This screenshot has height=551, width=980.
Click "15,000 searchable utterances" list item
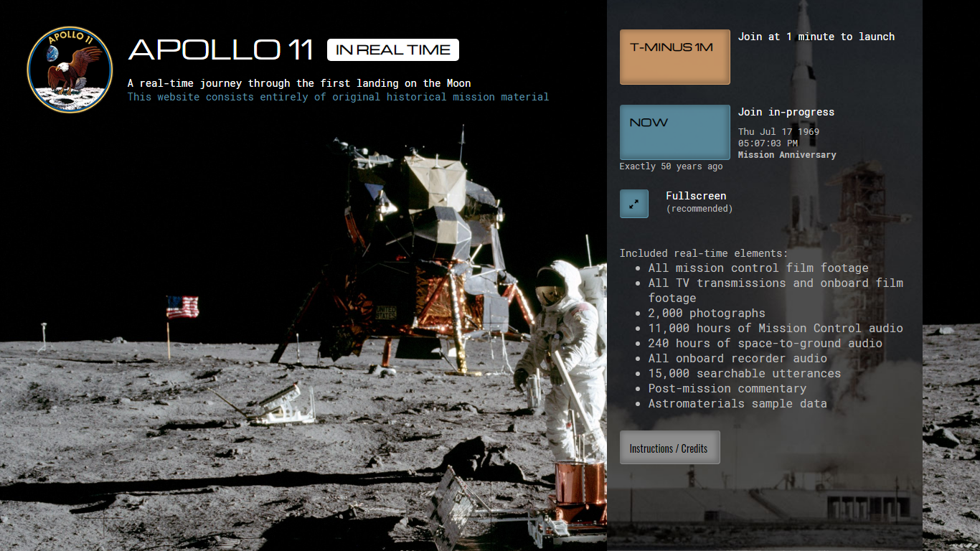click(744, 374)
